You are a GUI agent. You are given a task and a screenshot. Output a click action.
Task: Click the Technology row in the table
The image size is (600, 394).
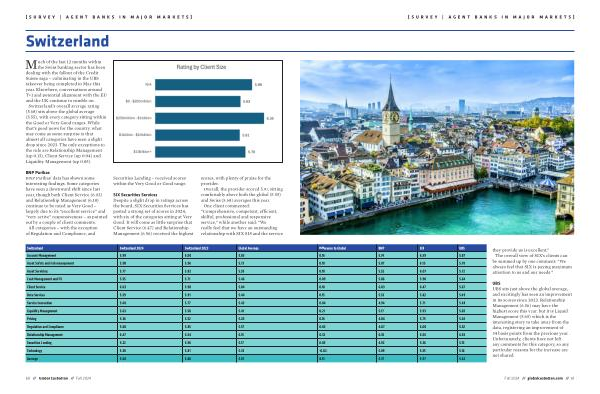pyautogui.click(x=256, y=351)
